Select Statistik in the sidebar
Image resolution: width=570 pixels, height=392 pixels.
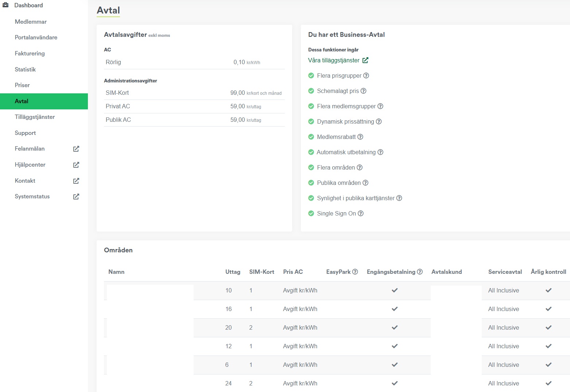[25, 69]
